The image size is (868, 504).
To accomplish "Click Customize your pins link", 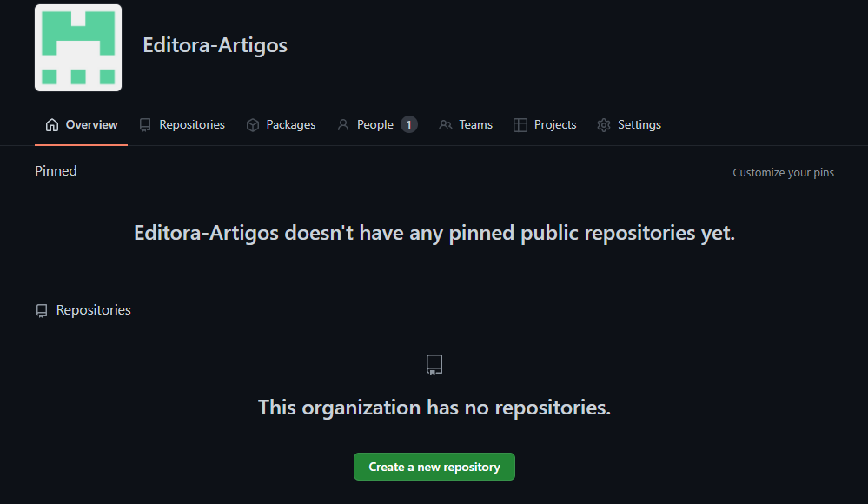I will point(784,172).
